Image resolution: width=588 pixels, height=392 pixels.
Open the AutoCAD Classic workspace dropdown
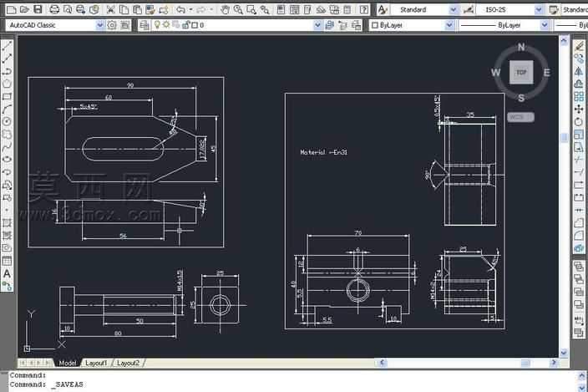(99, 25)
